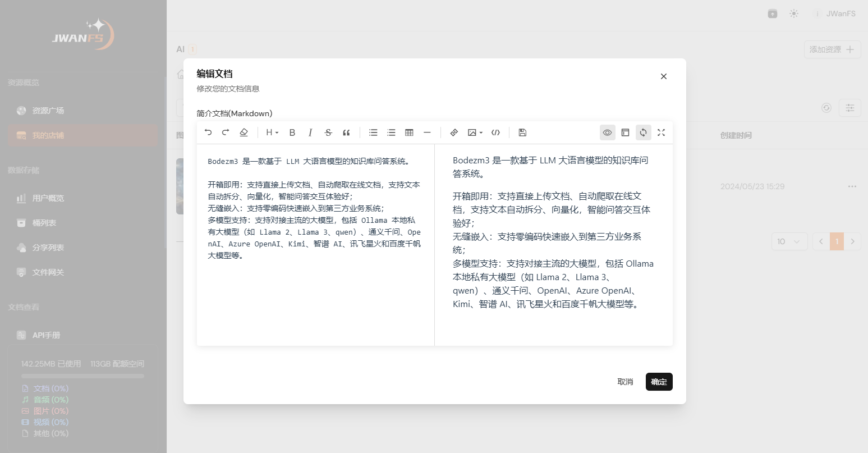Click into the markdown source text area

pyautogui.click(x=315, y=245)
